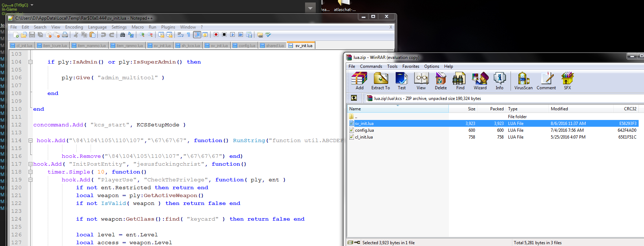Open Find with the binoculars icon
Screen dimensions: 644x246
[122, 35]
